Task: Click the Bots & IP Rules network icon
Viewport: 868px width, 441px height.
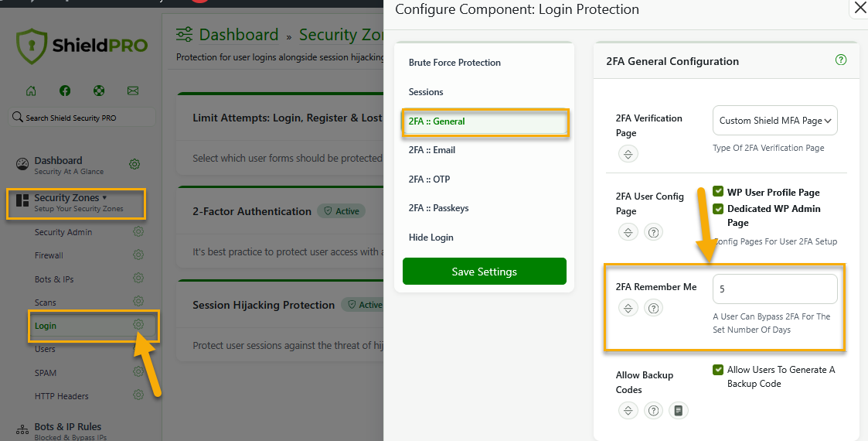Action: pyautogui.click(x=22, y=430)
